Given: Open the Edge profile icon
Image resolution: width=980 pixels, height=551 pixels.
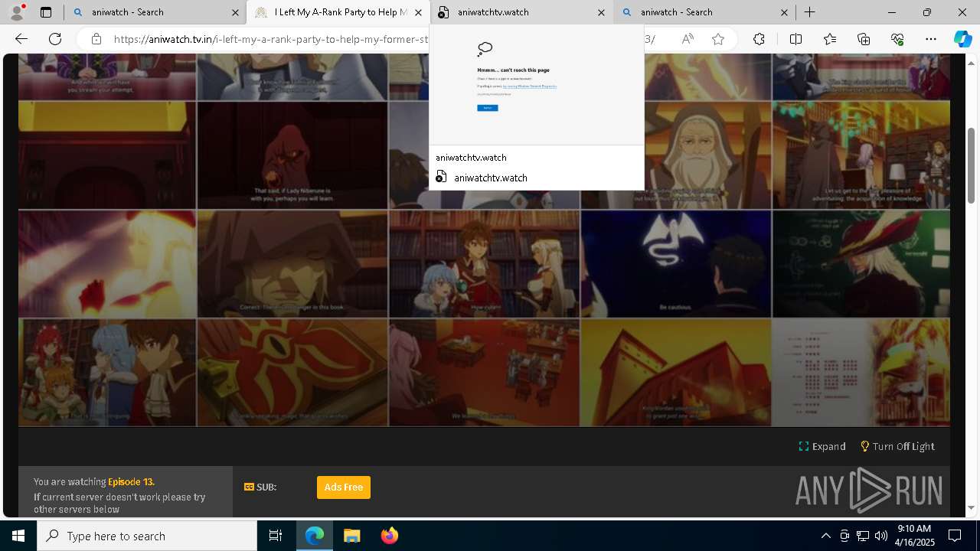Looking at the screenshot, I should [x=16, y=11].
